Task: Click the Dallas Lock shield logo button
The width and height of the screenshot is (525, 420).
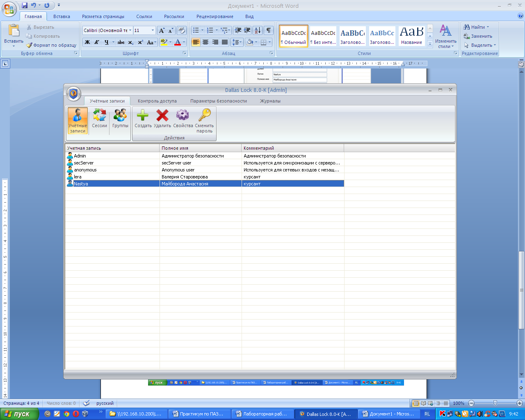Action: 73,94
